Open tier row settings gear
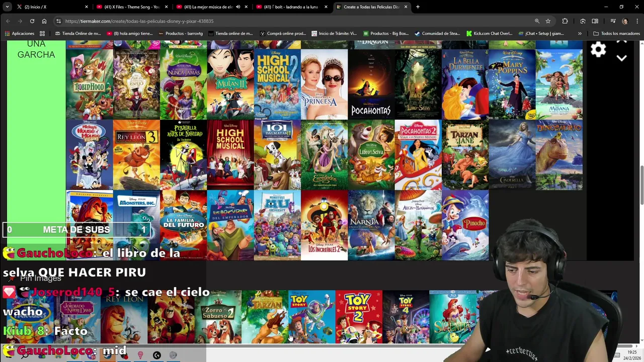 598,49
